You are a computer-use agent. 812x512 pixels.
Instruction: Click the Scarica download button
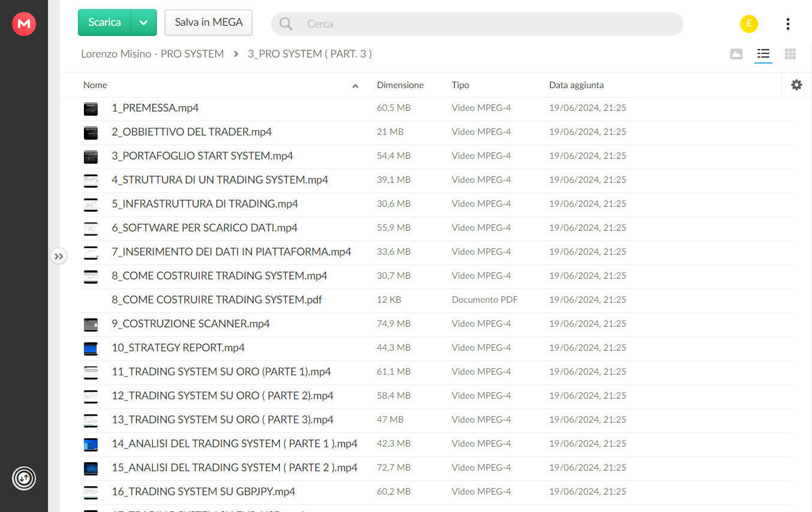pyautogui.click(x=104, y=23)
